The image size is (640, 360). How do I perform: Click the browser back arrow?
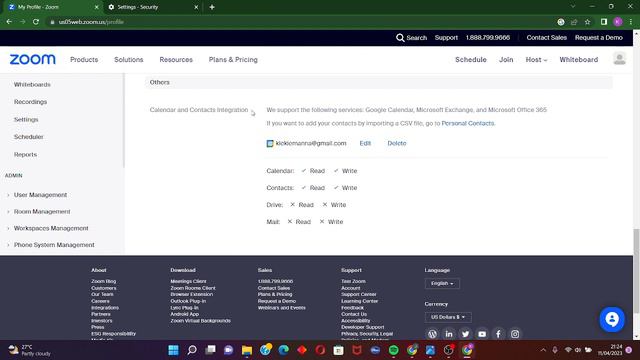click(x=9, y=22)
